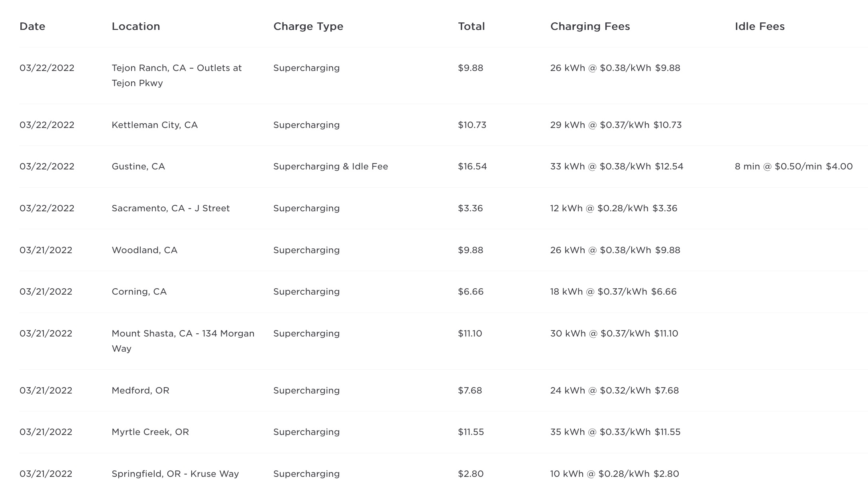Select the Charging Fees column header

[590, 26]
